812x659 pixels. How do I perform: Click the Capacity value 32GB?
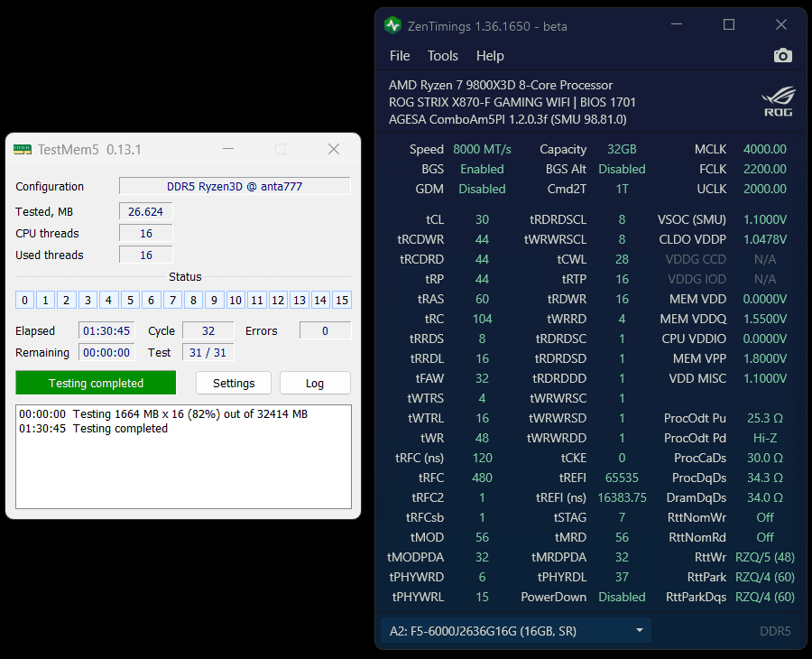pyautogui.click(x=622, y=149)
